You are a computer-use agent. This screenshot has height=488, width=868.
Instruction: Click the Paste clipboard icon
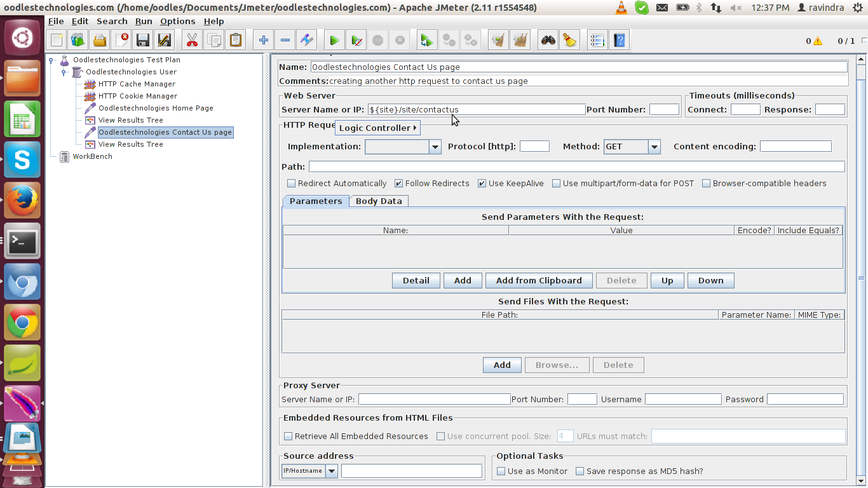[236, 41]
